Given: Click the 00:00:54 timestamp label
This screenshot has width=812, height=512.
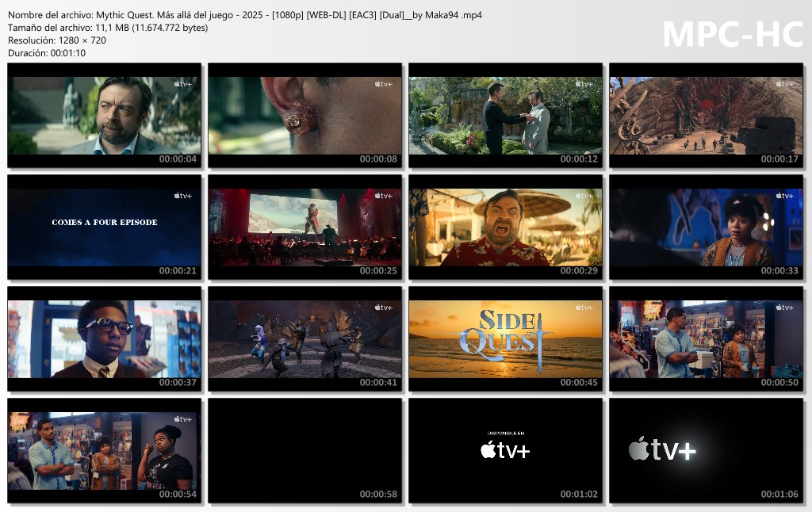Looking at the screenshot, I should [178, 495].
